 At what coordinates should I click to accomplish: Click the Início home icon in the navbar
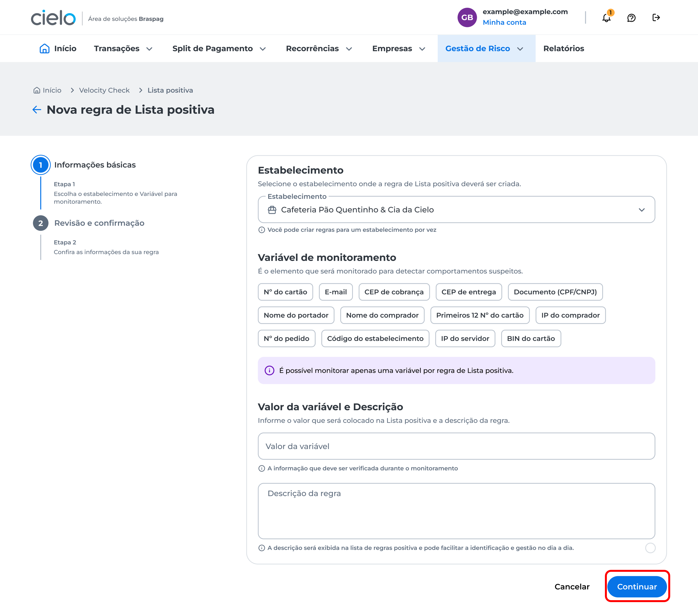pos(45,48)
